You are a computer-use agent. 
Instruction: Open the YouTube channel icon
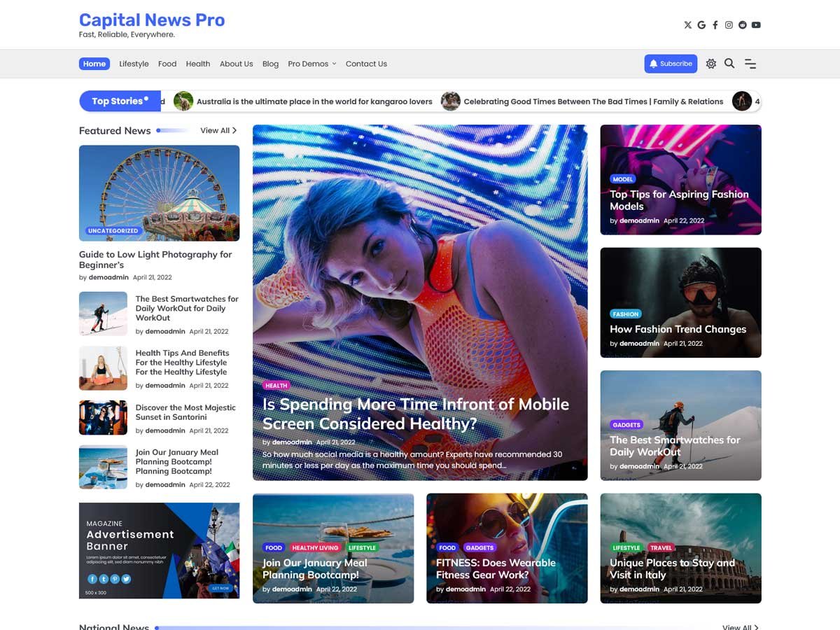click(x=756, y=25)
